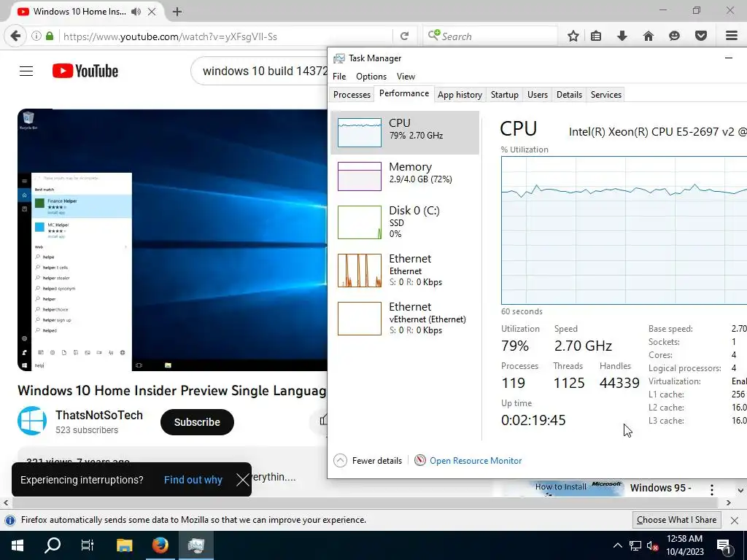Click Choose What I Share button
The image size is (747, 560).
pyautogui.click(x=676, y=519)
